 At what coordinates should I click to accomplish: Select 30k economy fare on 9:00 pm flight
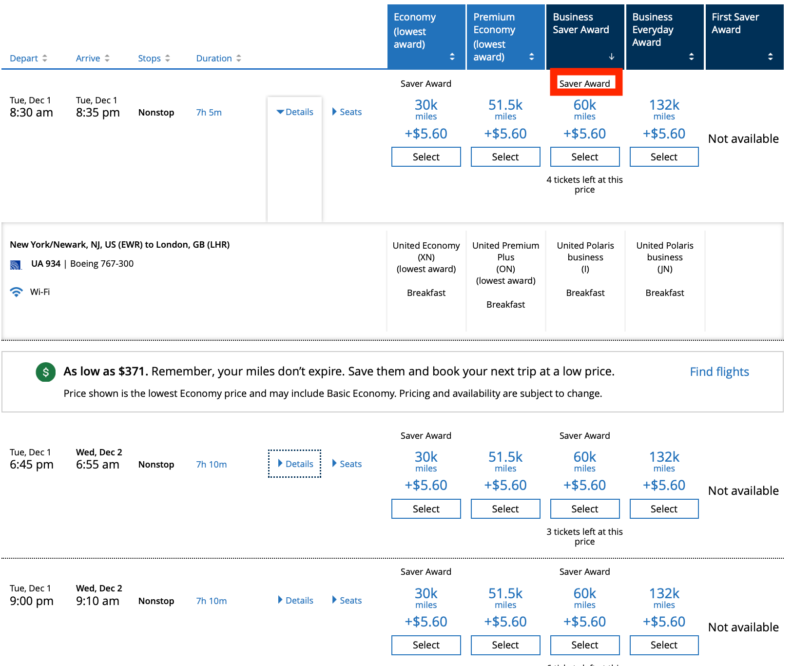[x=426, y=645]
